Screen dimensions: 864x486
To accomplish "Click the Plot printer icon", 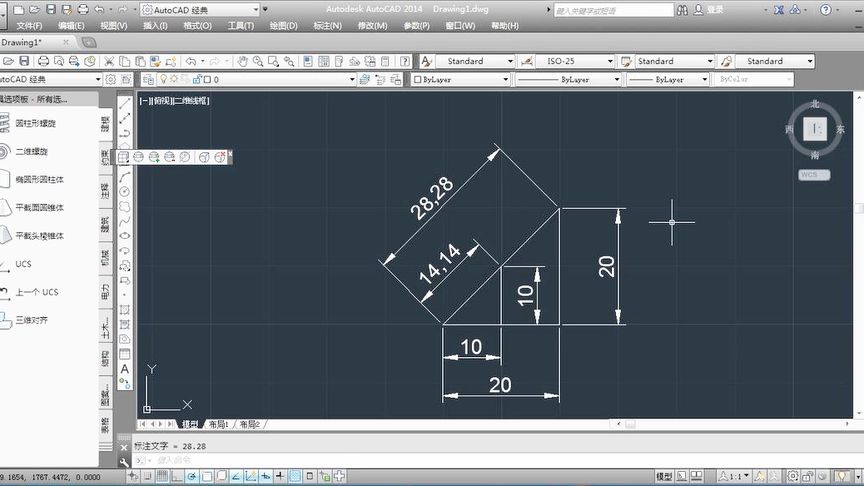I will click(44, 61).
